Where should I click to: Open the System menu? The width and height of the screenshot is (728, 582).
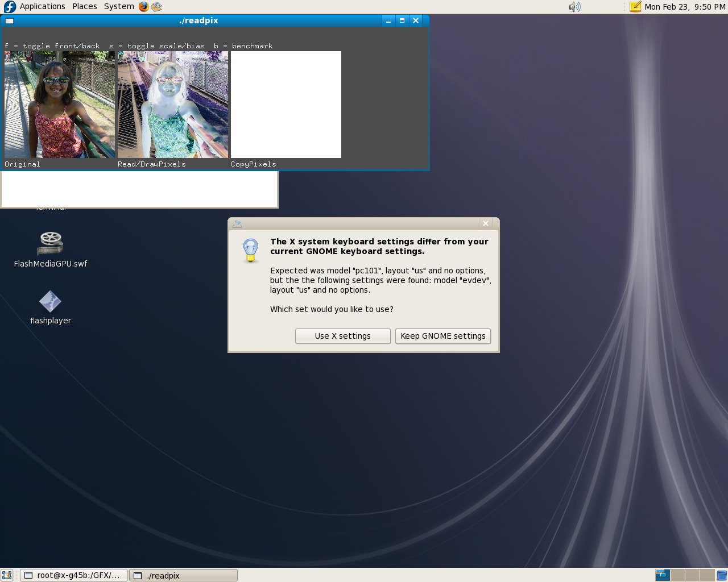pyautogui.click(x=119, y=7)
